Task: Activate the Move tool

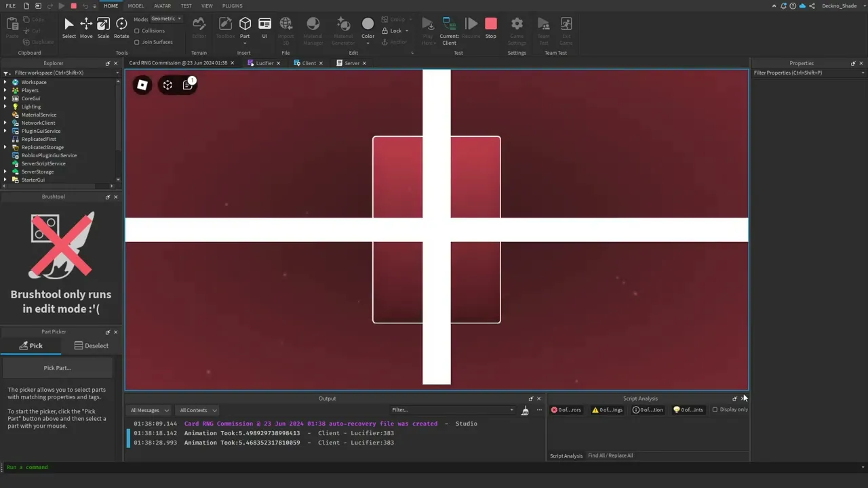Action: click(x=86, y=28)
